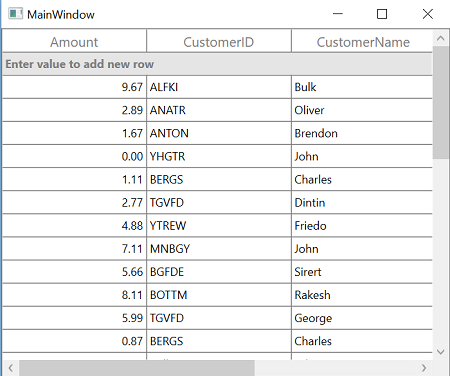Click the MainWindow application icon
Image resolution: width=450 pixels, height=376 pixels.
(x=15, y=14)
